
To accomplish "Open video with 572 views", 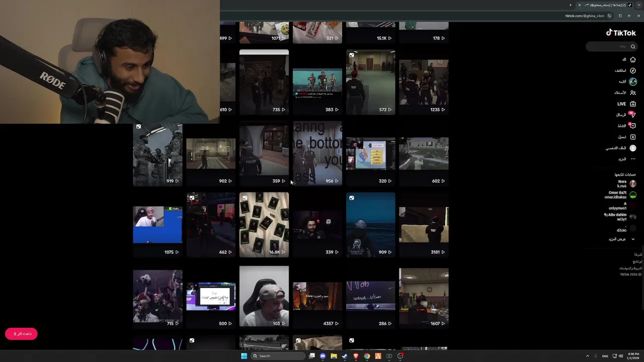I will click(x=371, y=82).
